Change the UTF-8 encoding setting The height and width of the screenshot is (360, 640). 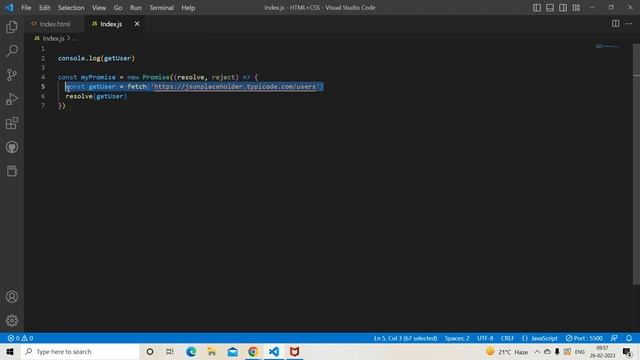pyautogui.click(x=485, y=338)
